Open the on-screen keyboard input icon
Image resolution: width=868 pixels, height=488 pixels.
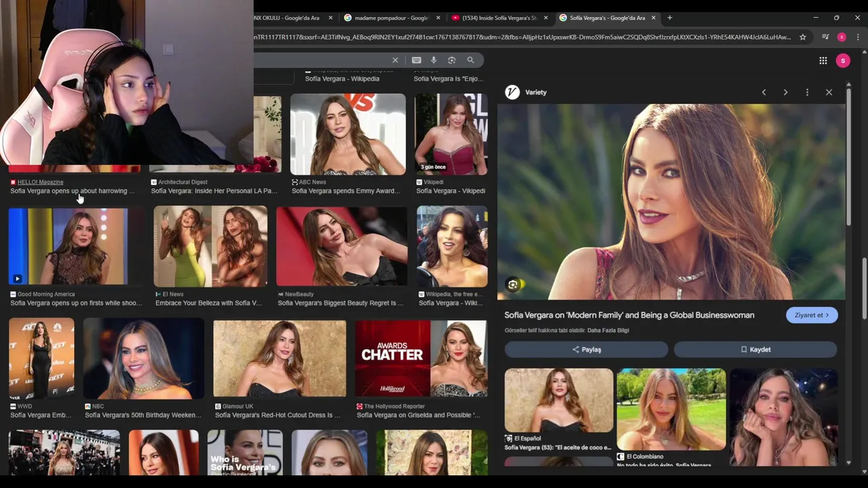[x=416, y=60]
